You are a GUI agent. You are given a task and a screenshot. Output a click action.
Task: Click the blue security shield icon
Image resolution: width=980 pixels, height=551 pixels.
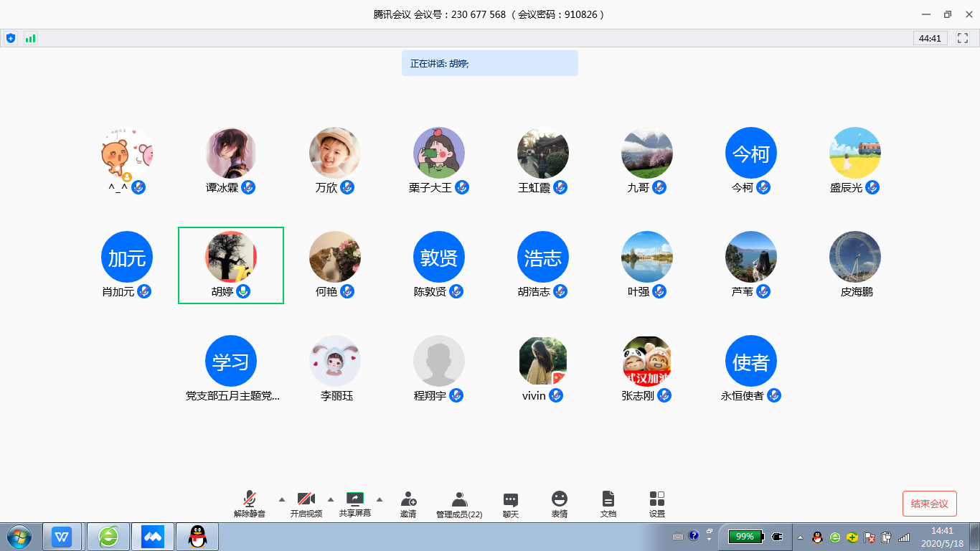[x=11, y=38]
